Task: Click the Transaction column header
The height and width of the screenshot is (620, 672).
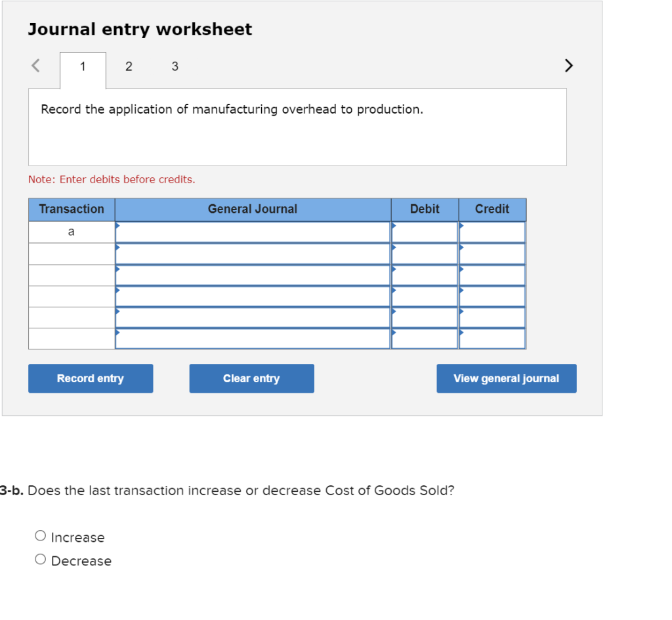Action: pyautogui.click(x=72, y=210)
